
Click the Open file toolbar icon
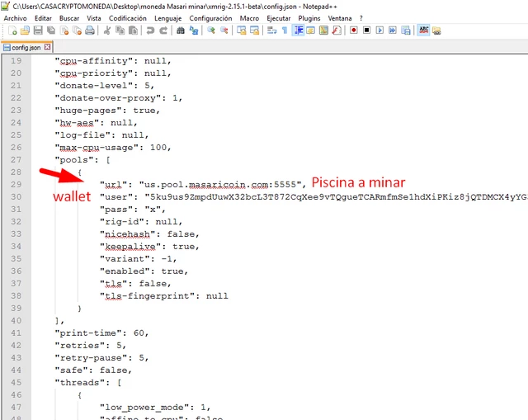26,31
